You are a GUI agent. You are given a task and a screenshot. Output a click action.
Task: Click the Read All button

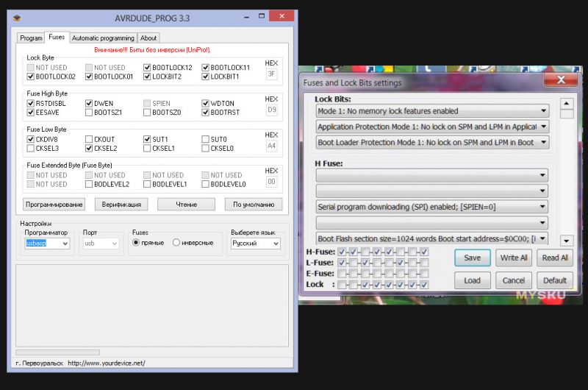[x=555, y=258]
